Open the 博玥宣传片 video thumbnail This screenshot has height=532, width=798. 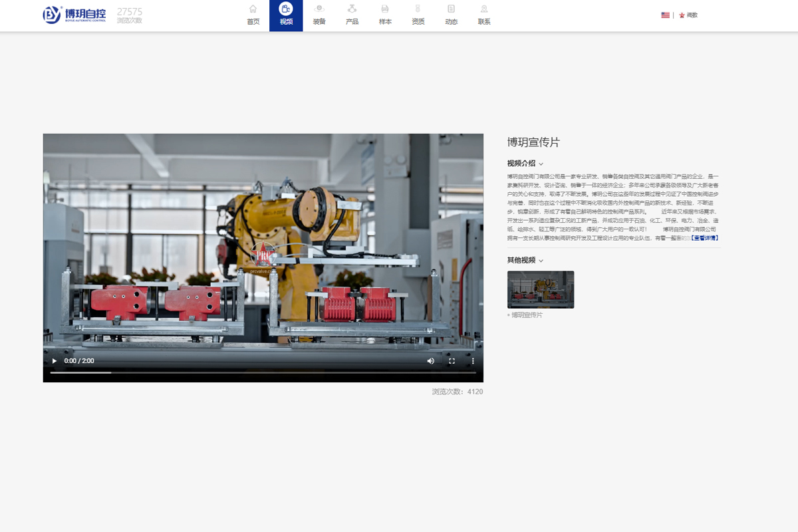click(540, 289)
